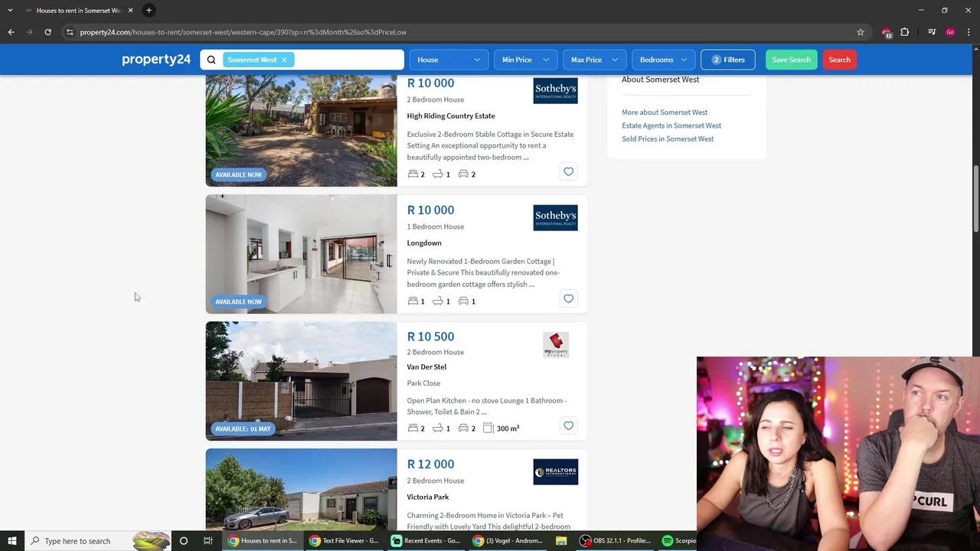980x551 pixels.
Task: Click the bath icon on the Van Der Stel listing
Action: tap(438, 428)
